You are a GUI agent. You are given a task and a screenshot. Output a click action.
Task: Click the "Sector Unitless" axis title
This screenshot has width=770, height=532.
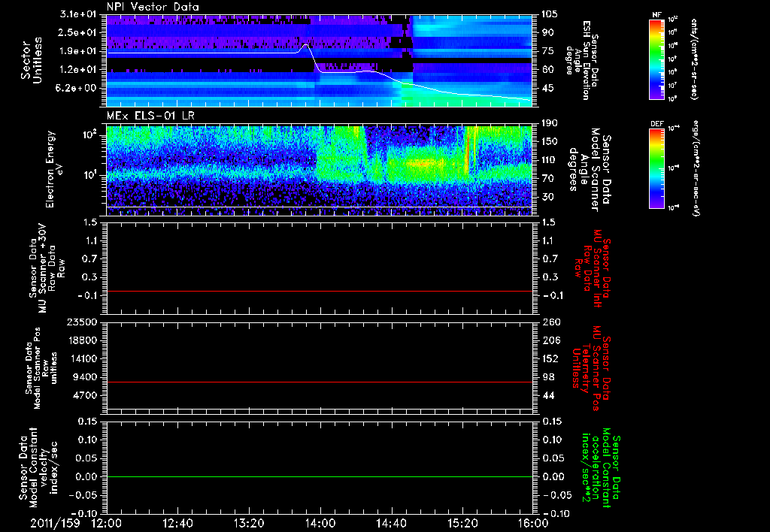pos(31,60)
